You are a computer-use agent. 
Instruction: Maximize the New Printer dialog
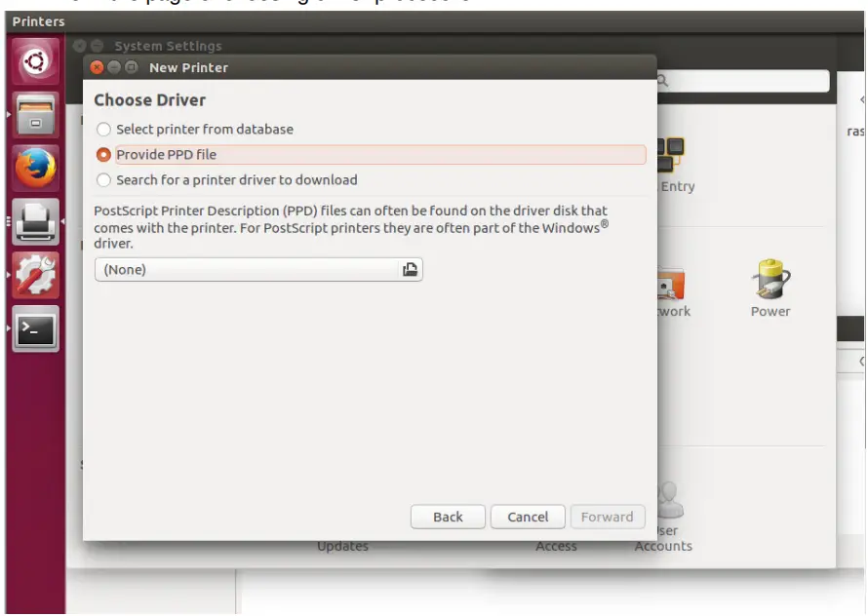pos(132,67)
